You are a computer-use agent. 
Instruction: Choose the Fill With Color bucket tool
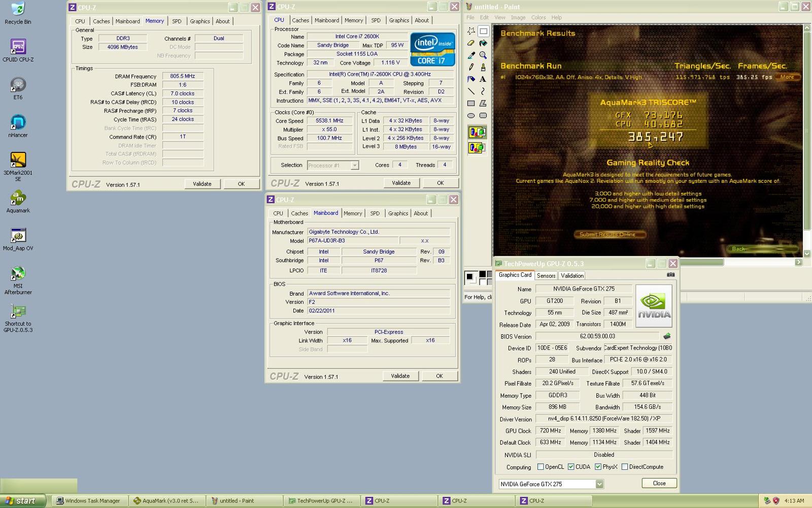pos(483,43)
